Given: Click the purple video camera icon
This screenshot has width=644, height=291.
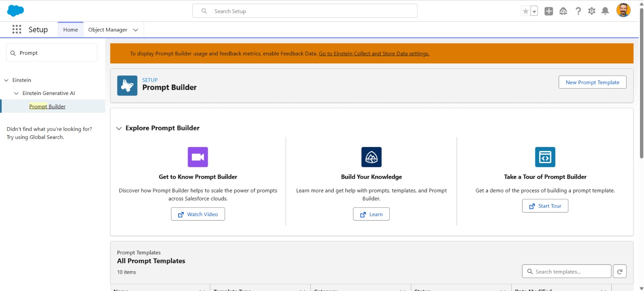Looking at the screenshot, I should pyautogui.click(x=198, y=157).
